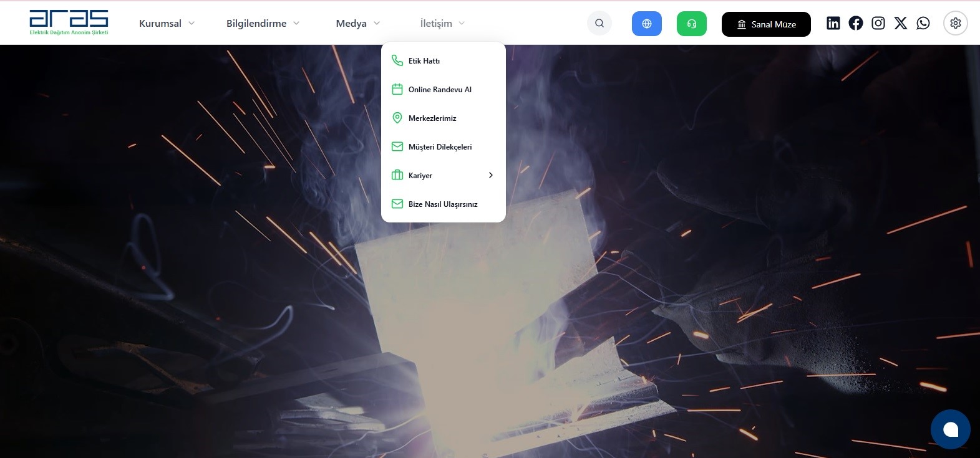This screenshot has height=458, width=980.
Task: Click the search magnifier icon
Action: [599, 24]
